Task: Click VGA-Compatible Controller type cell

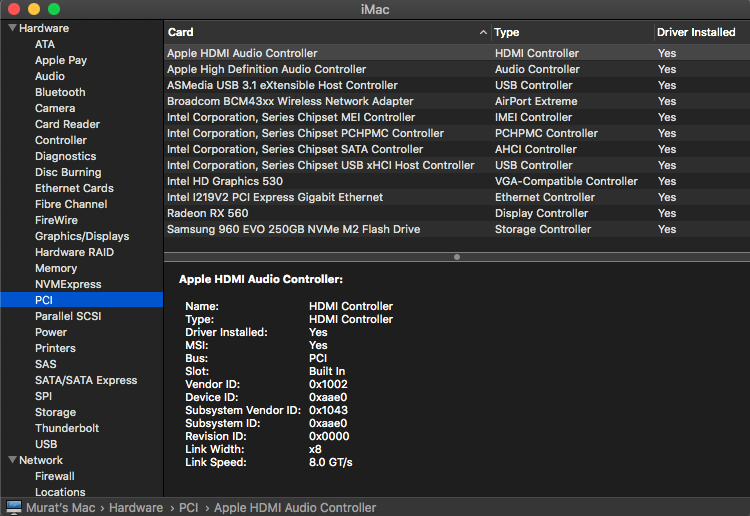Action: point(566,181)
